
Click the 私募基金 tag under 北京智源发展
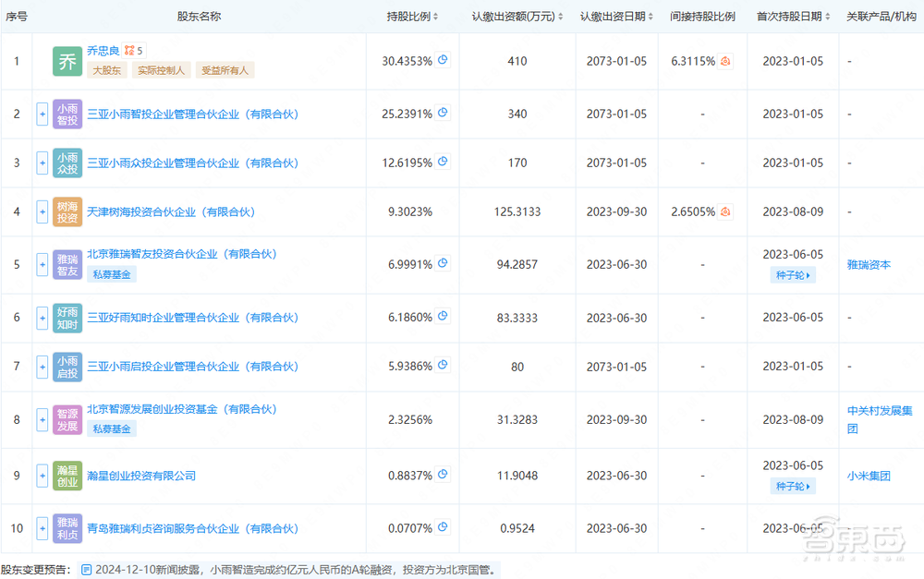(110, 429)
